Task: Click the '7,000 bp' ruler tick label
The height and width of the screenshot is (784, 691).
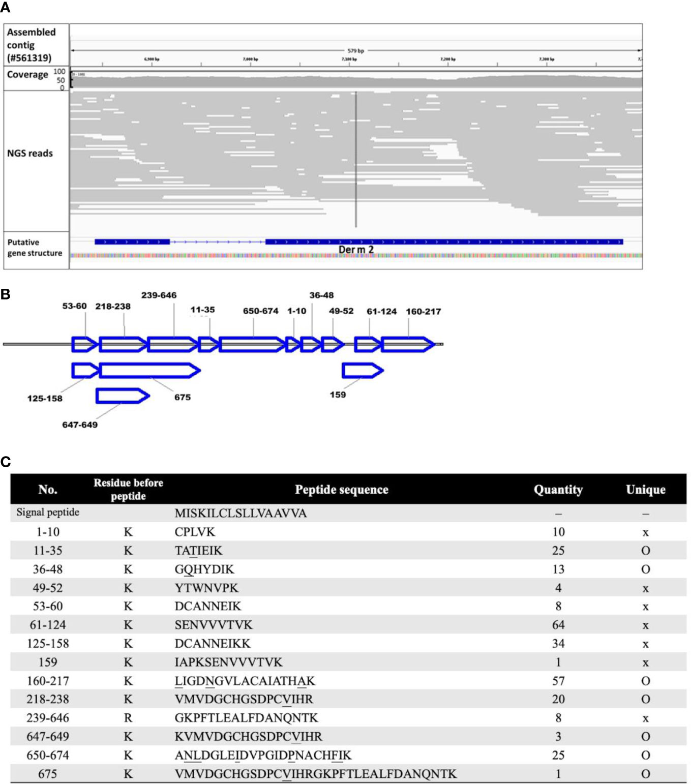Action: [x=250, y=59]
